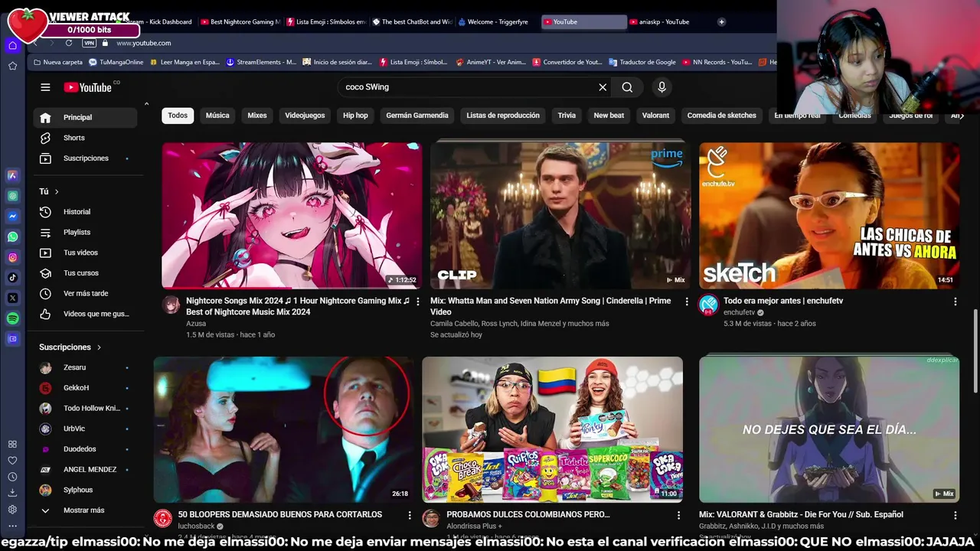
Task: Open TikTok in the browser sidebar
Action: click(x=12, y=278)
